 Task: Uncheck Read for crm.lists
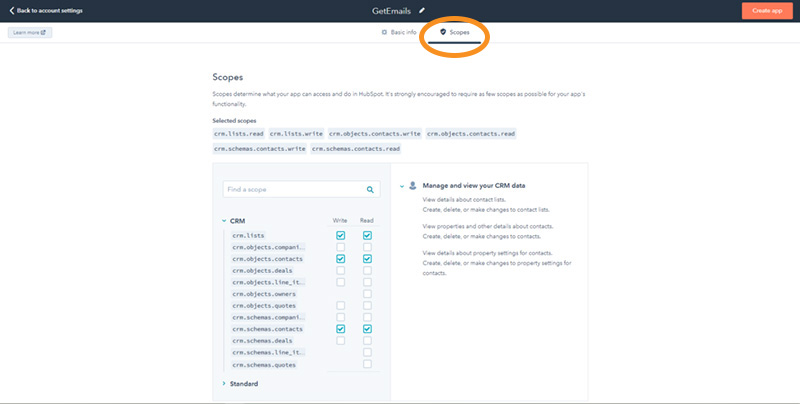tap(367, 236)
